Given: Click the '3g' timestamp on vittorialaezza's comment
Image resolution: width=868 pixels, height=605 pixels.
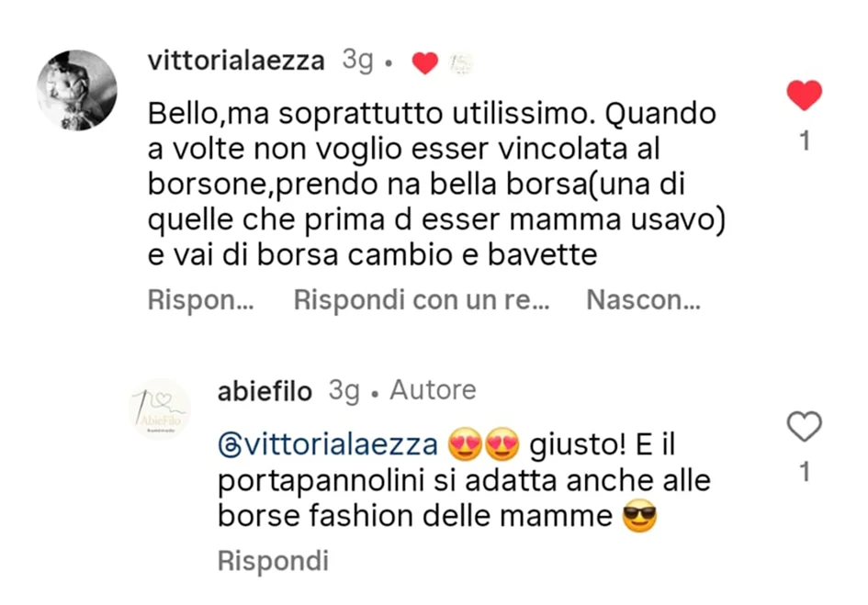Looking at the screenshot, I should [357, 60].
